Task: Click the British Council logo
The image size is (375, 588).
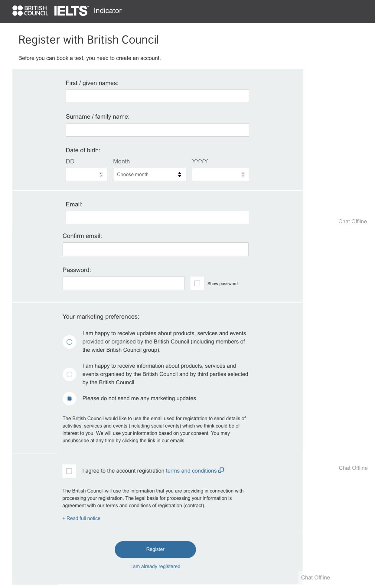Action: (30, 11)
